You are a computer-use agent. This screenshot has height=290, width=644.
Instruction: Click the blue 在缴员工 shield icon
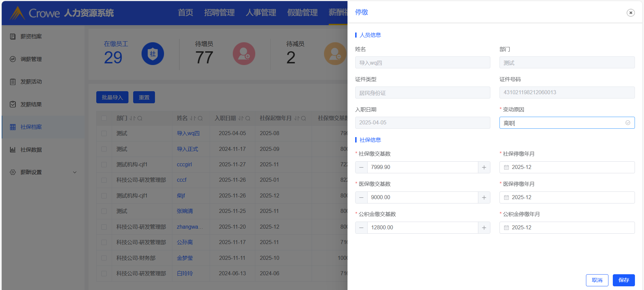[153, 54]
